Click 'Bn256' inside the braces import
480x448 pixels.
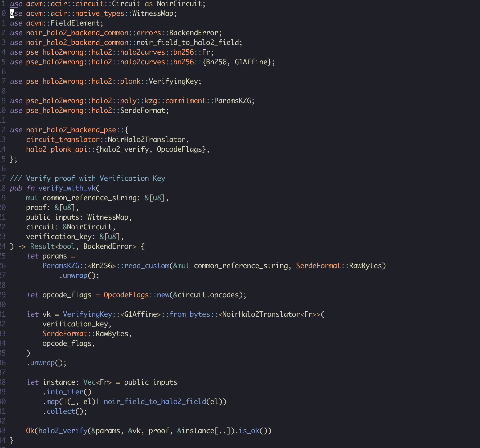point(216,62)
